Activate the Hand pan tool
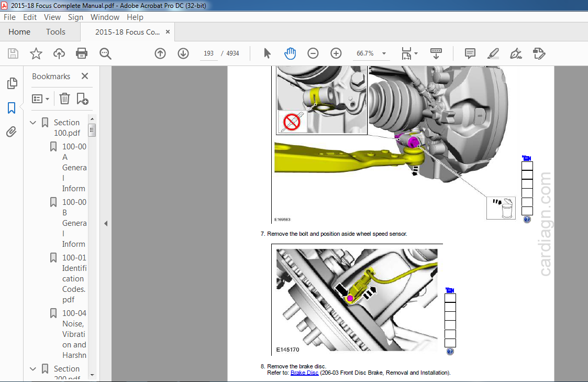This screenshot has width=588, height=382. click(290, 53)
